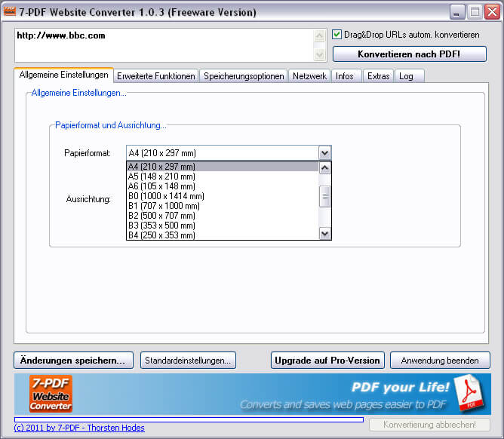This screenshot has height=439, width=504.
Task: Expand the Papierformat dropdown arrow
Action: click(324, 153)
